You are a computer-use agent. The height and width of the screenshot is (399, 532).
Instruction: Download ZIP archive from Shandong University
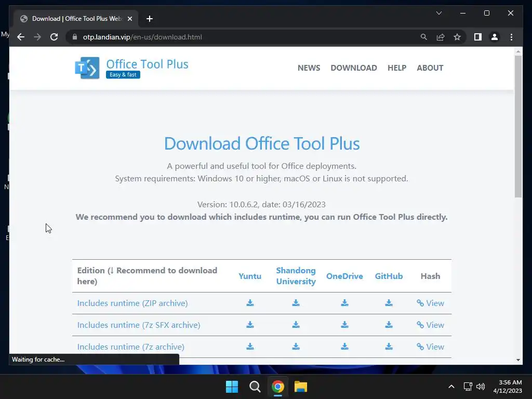(296, 303)
